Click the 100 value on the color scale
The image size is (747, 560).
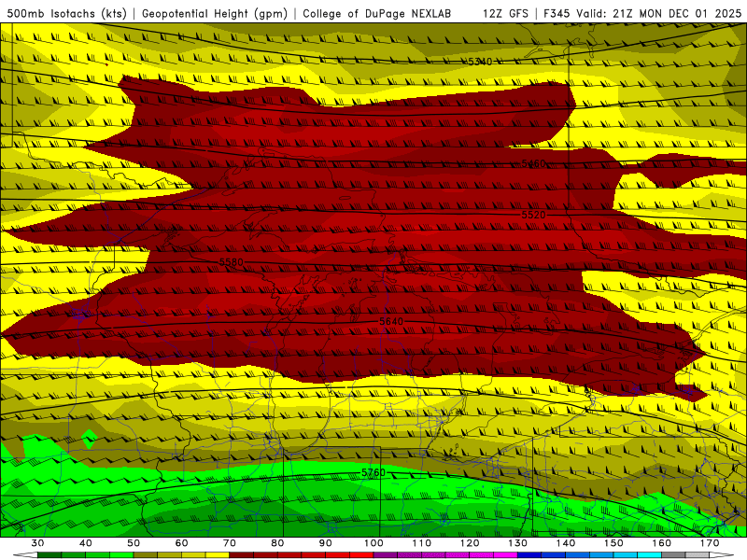[373, 543]
